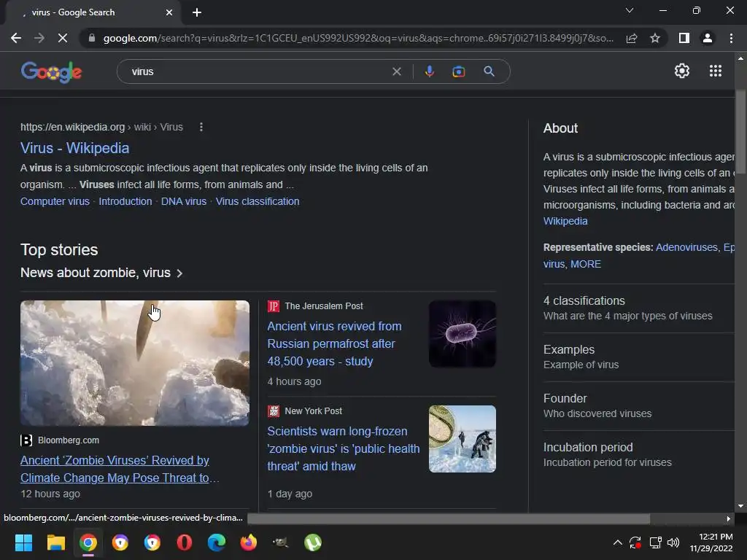Screen dimensions: 747x560
Task: Open Google quick settings gear
Action: click(x=682, y=71)
